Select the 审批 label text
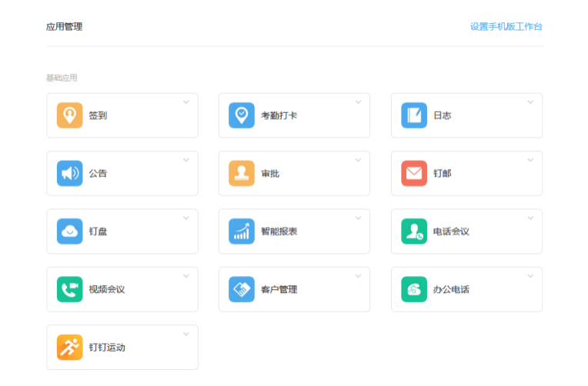Screen dimensions: 588x386 (270, 174)
